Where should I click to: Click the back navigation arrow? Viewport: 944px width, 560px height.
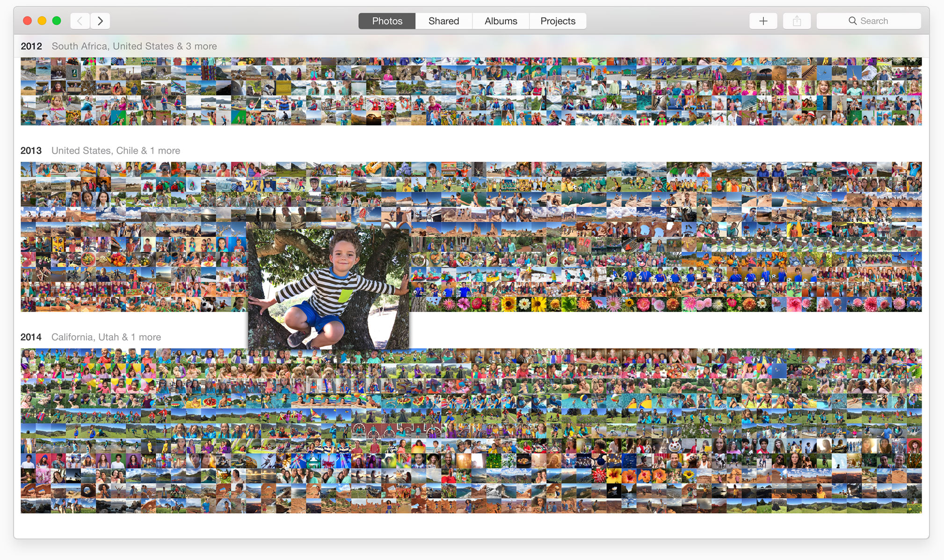[80, 21]
